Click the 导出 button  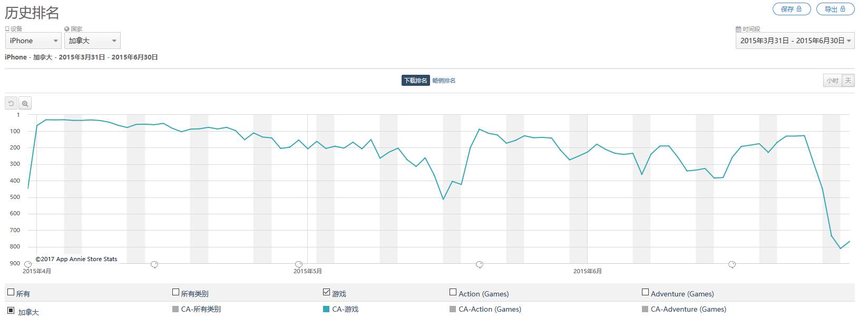835,9
